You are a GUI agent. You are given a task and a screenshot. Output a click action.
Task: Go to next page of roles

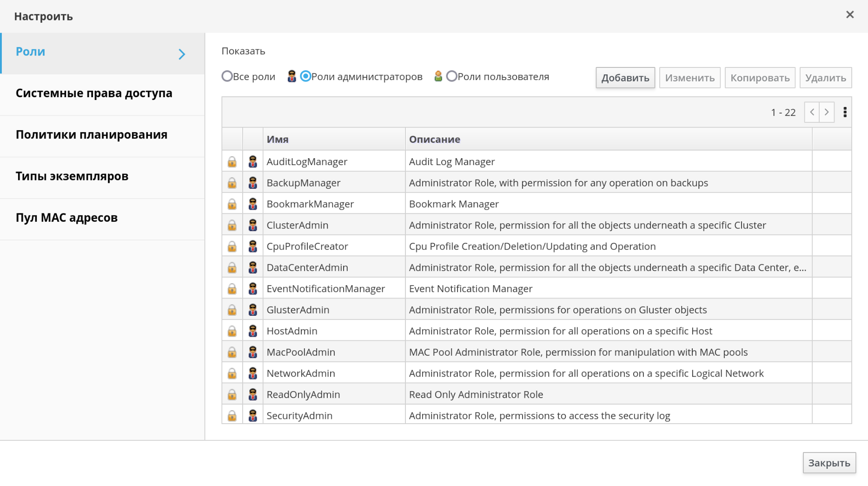(827, 112)
